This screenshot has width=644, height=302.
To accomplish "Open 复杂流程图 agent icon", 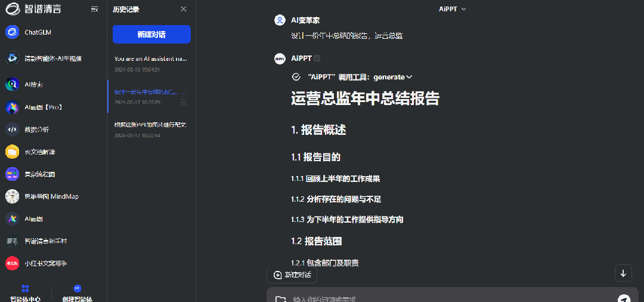I will click(x=13, y=174).
